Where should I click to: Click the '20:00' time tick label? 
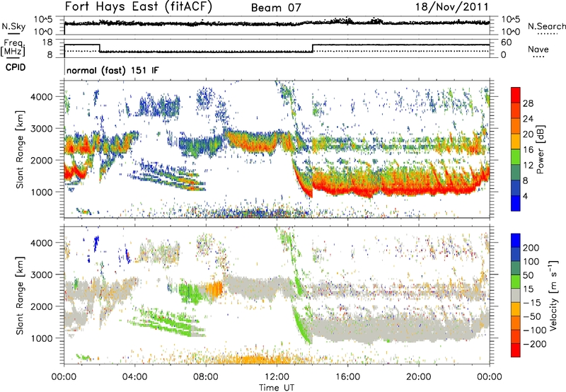click(419, 377)
